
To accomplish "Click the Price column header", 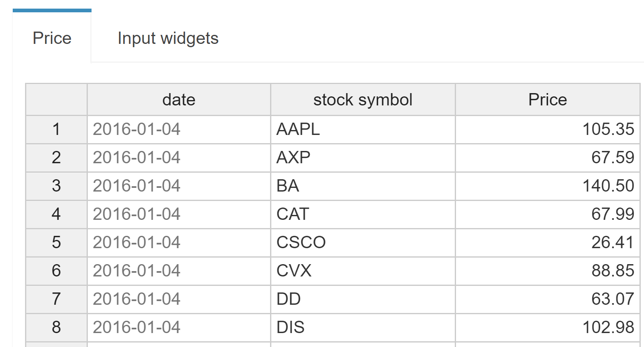I will [547, 100].
